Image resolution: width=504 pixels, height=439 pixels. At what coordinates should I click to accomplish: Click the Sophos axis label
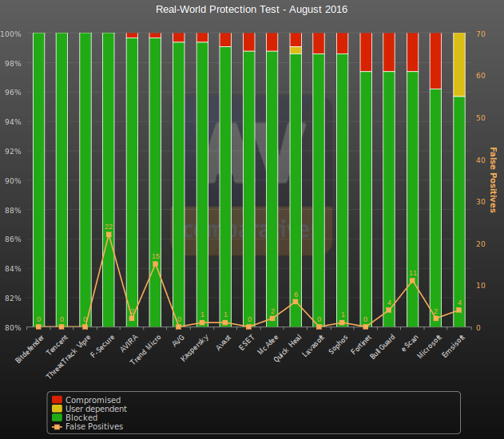[x=338, y=345]
